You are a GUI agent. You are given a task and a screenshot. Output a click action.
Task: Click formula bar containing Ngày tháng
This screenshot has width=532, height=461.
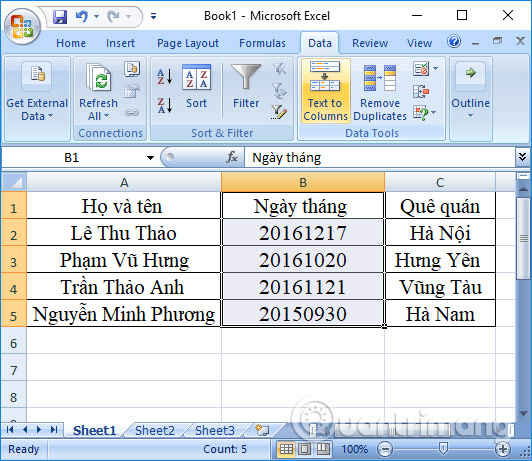tap(380, 158)
